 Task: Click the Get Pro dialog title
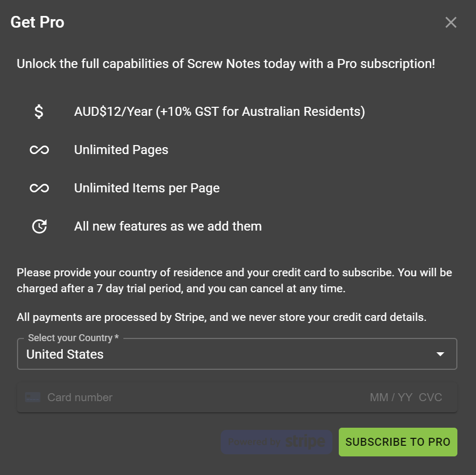pos(37,22)
